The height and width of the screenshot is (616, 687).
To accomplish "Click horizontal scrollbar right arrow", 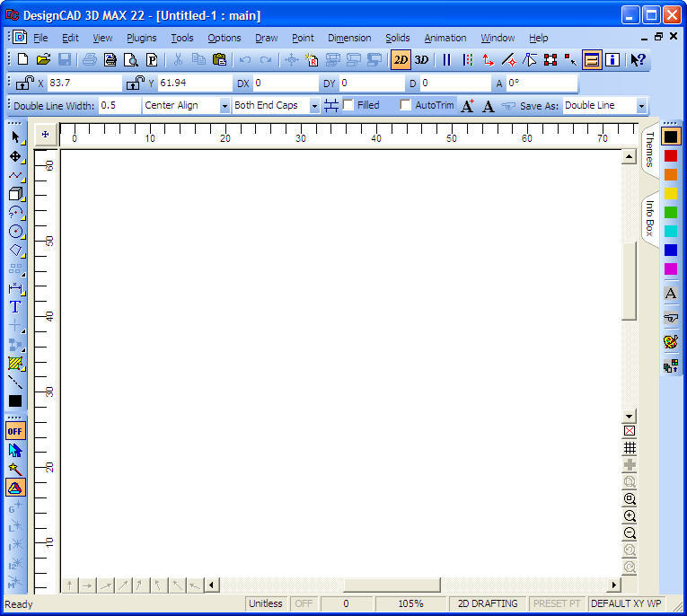I will pos(614,585).
